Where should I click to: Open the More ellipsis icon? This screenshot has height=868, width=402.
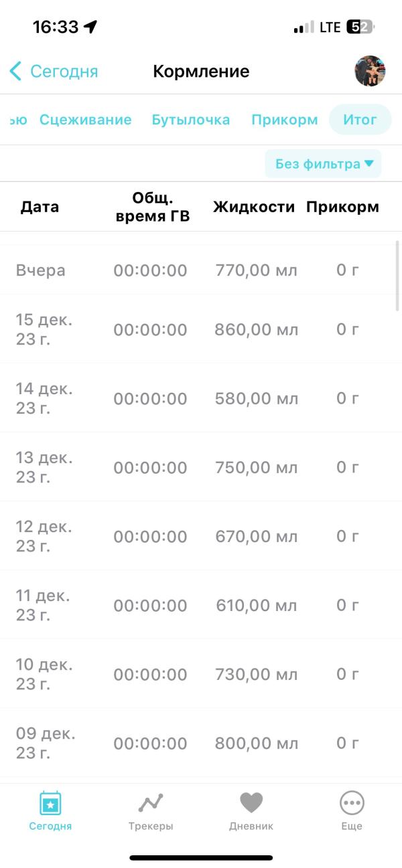pos(352,802)
